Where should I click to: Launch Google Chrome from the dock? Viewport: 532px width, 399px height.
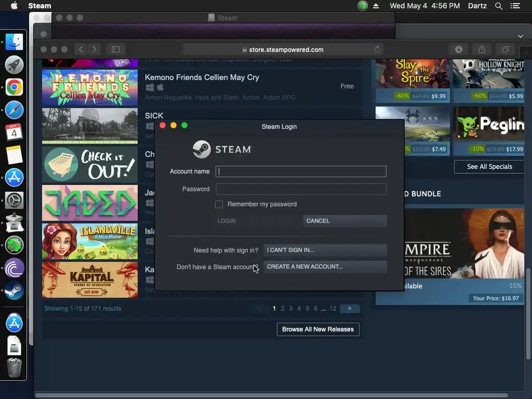tap(14, 87)
